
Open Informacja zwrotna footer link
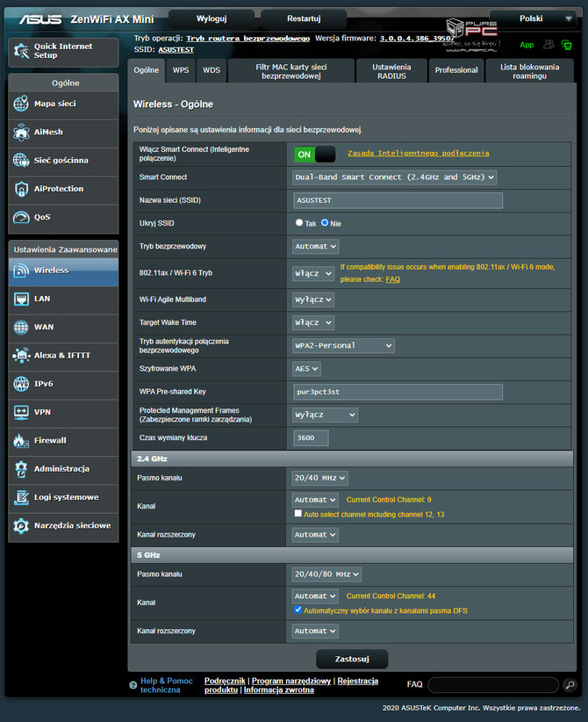point(279,690)
